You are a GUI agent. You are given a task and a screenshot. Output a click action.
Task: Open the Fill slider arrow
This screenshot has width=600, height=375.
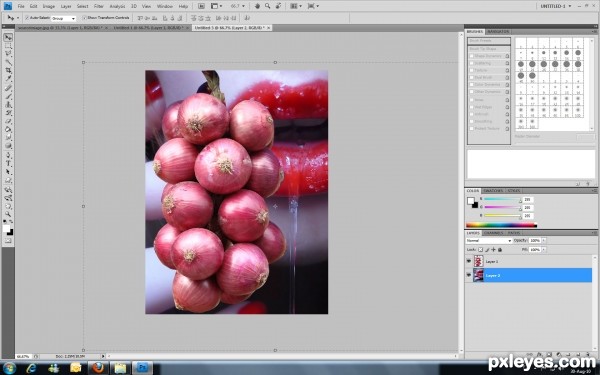point(544,249)
